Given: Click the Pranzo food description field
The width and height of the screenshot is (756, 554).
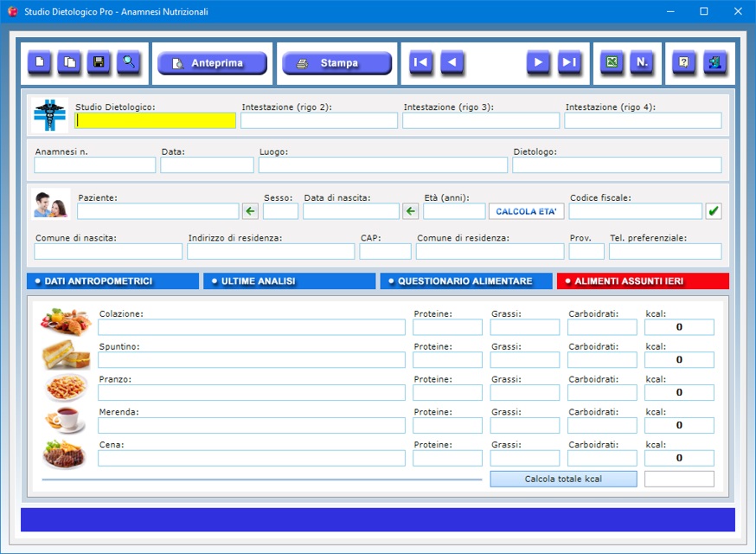Looking at the screenshot, I should [252, 393].
